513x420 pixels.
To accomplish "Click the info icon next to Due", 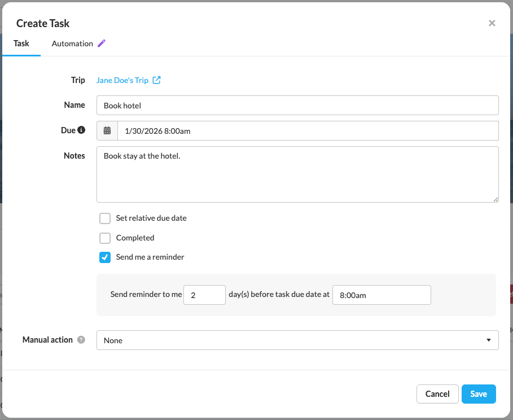I will [81, 130].
